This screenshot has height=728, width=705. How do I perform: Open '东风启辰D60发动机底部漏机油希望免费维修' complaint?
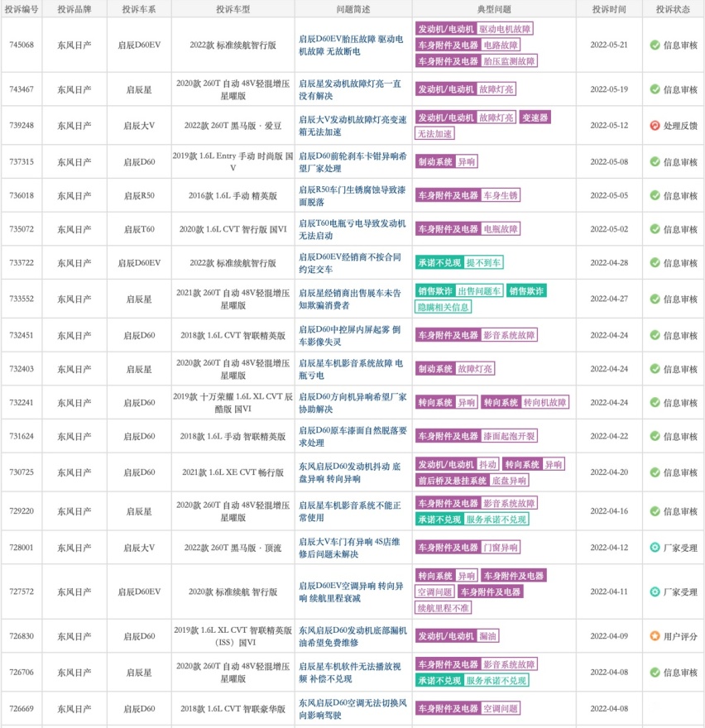(x=353, y=636)
